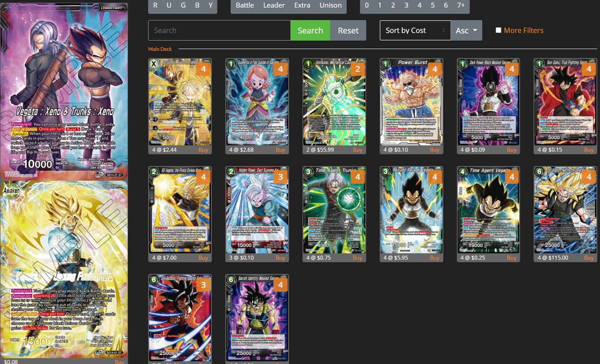Image resolution: width=600 pixels, height=364 pixels.
Task: Click inside the Search text field
Action: click(219, 30)
